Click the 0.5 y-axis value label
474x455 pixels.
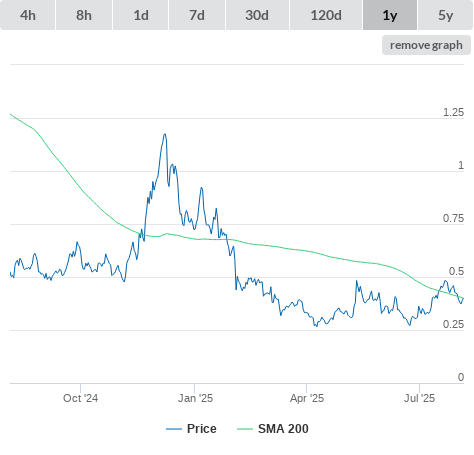point(456,271)
